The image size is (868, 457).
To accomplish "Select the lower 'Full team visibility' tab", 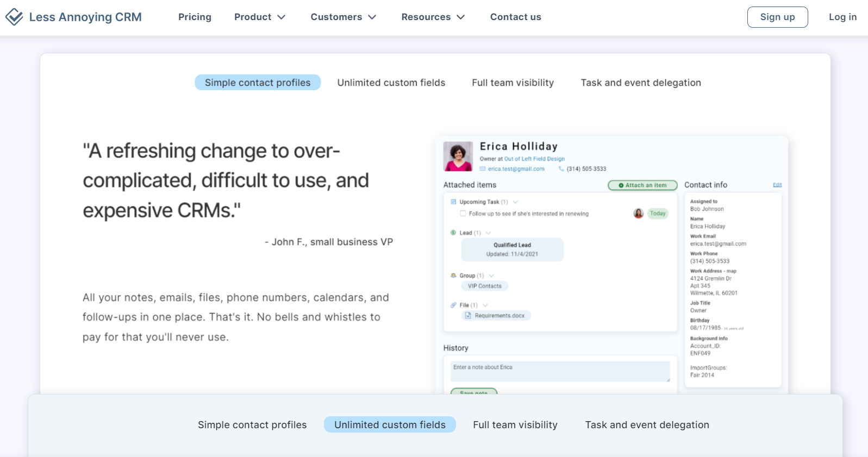I will point(515,425).
